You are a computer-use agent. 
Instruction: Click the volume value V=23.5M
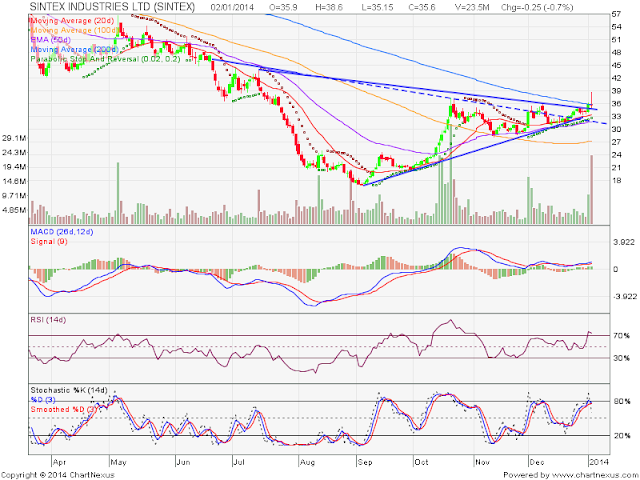tap(472, 7)
